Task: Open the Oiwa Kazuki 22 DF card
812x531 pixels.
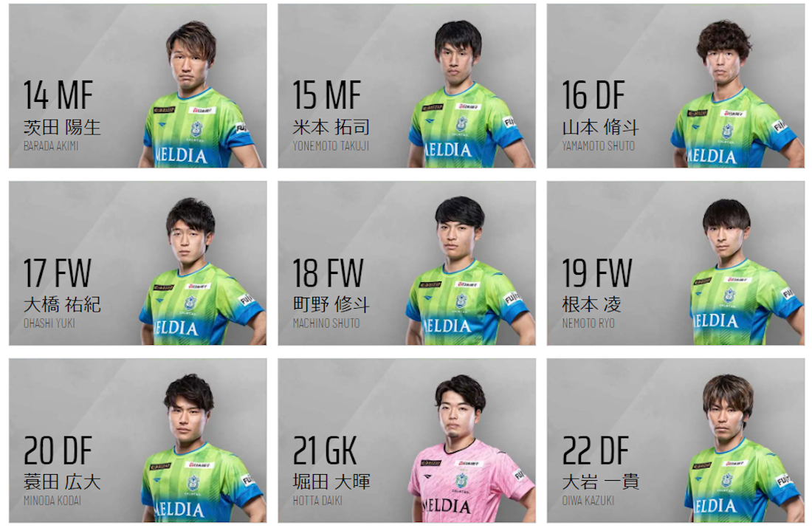Action: tap(675, 440)
